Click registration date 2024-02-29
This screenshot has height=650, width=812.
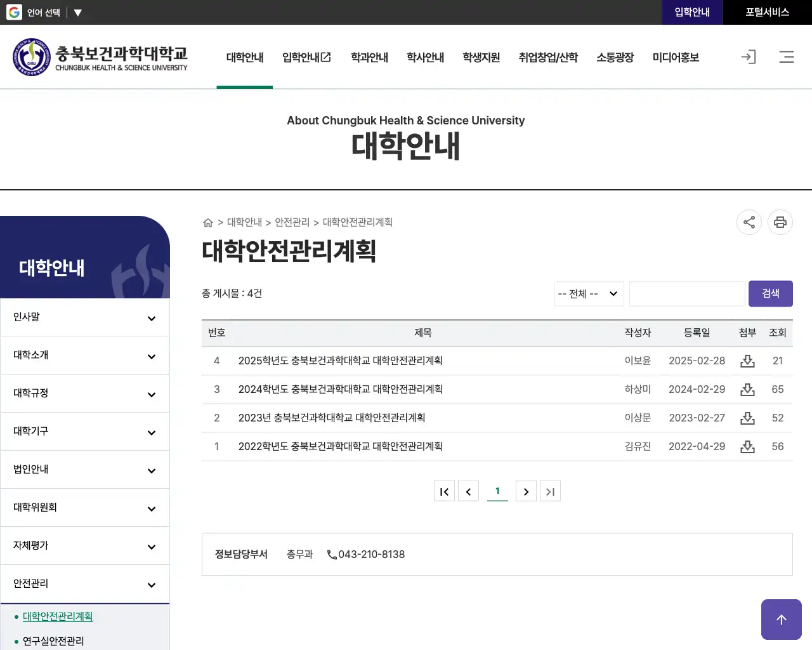(697, 389)
